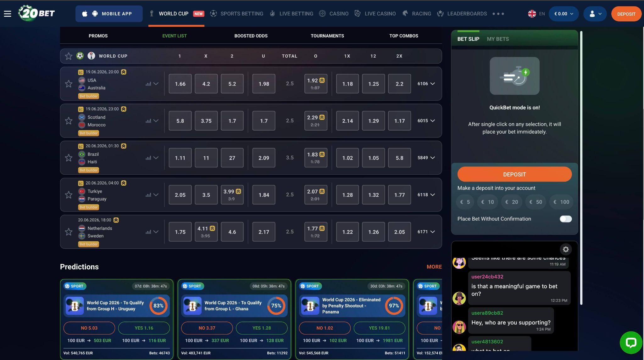Viewport: 644px width, 360px height.
Task: Click the QuickBet stopwatch illustration
Action: (x=514, y=76)
